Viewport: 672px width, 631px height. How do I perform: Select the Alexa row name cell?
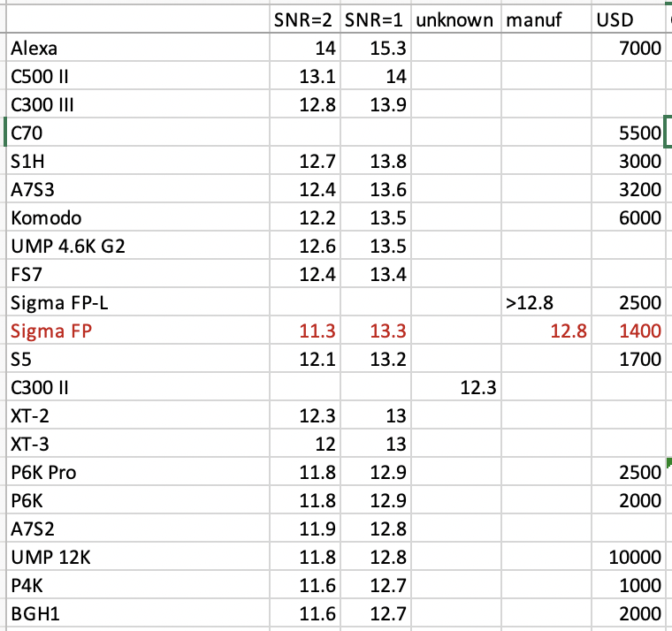coord(138,47)
